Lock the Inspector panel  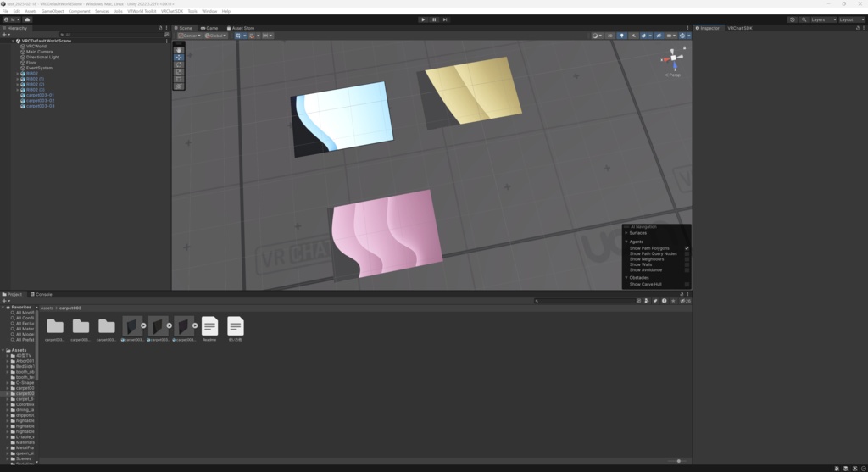858,28
